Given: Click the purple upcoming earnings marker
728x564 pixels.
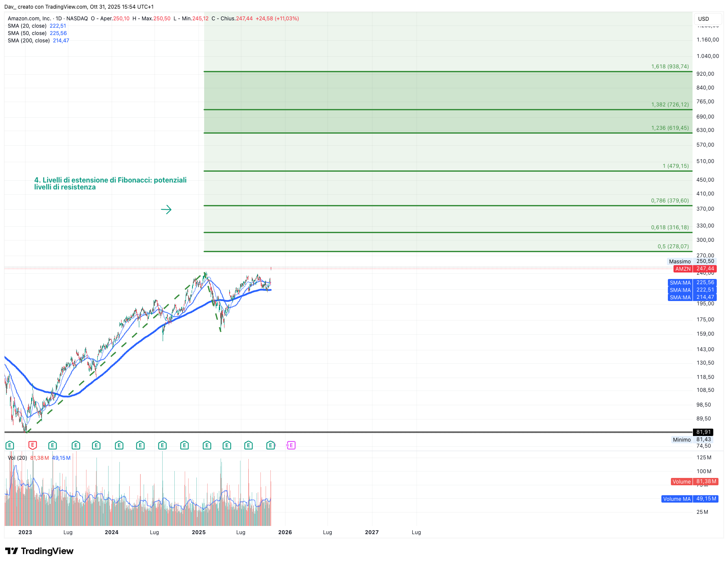Looking at the screenshot, I should (291, 445).
